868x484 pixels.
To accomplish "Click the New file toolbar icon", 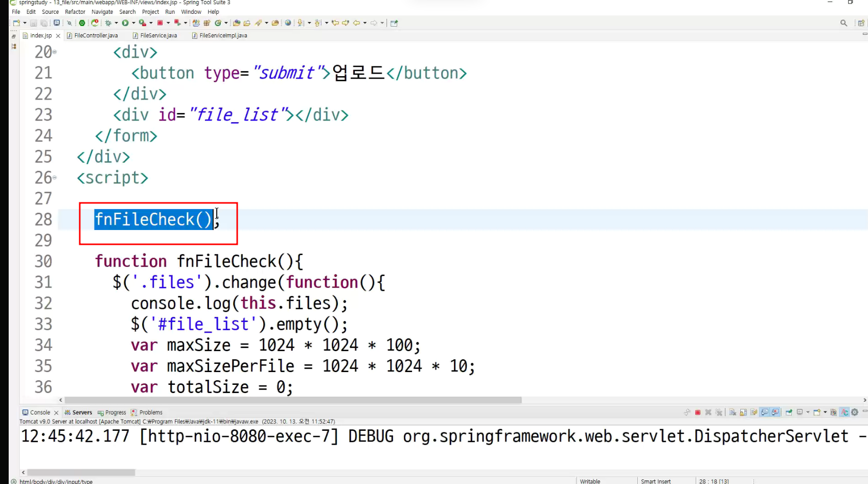I will click(x=16, y=23).
